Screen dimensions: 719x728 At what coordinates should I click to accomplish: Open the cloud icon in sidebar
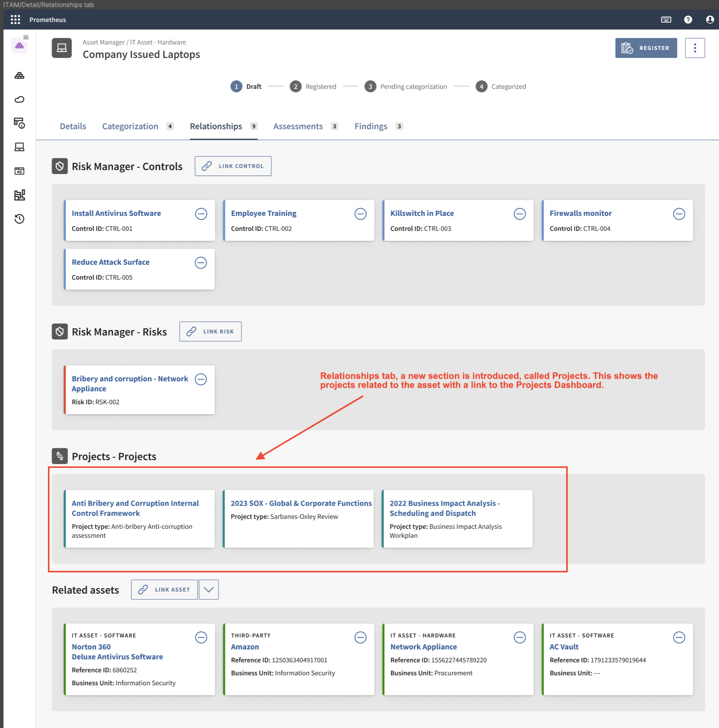19,99
